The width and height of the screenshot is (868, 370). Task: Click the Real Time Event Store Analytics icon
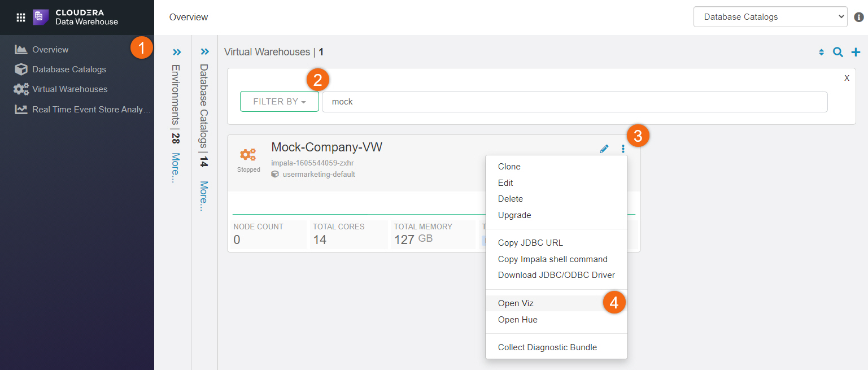[x=21, y=110]
